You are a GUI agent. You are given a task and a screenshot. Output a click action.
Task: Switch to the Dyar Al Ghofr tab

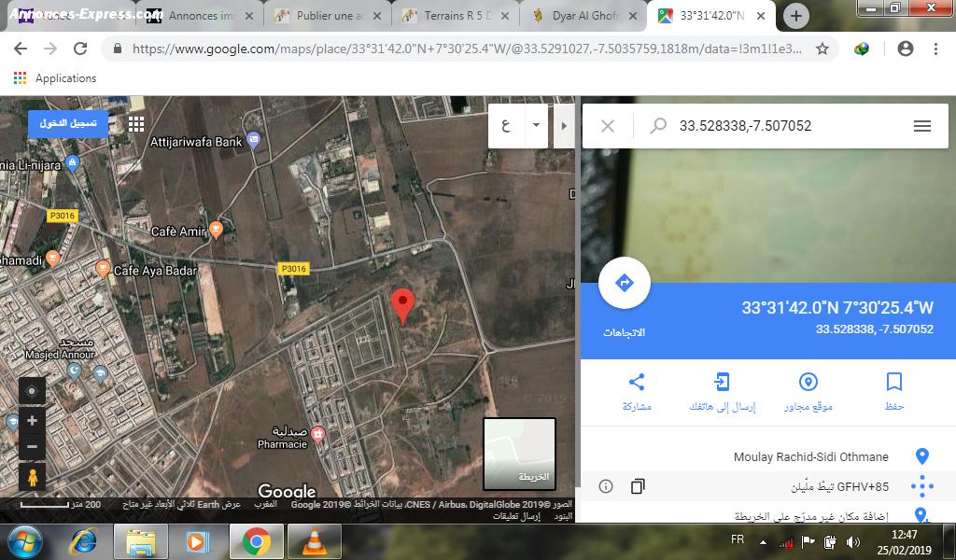coord(584,16)
